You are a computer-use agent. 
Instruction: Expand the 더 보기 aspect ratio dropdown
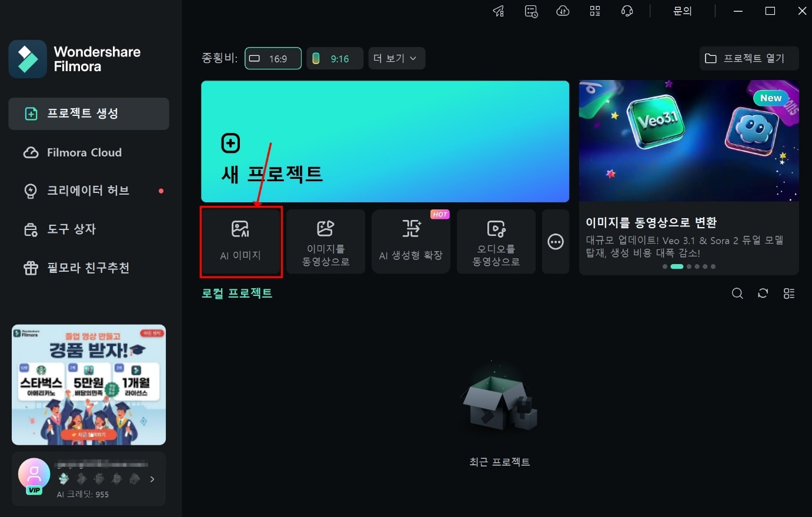point(397,58)
